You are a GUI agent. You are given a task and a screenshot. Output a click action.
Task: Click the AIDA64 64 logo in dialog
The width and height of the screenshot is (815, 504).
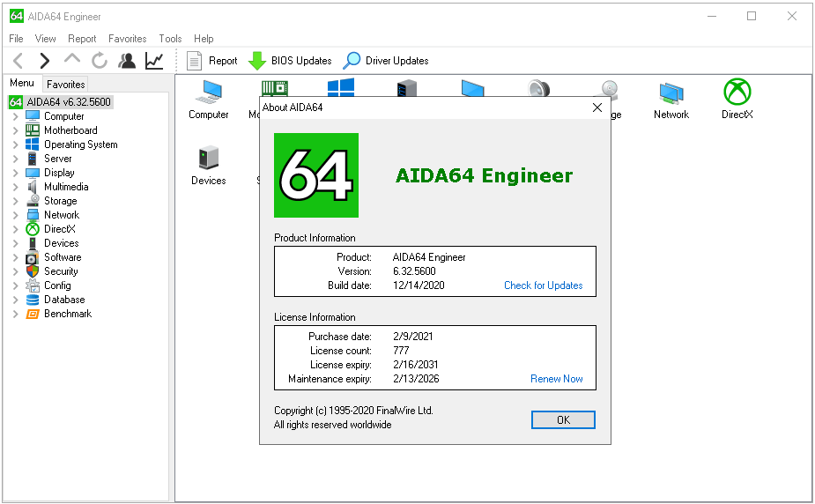316,175
